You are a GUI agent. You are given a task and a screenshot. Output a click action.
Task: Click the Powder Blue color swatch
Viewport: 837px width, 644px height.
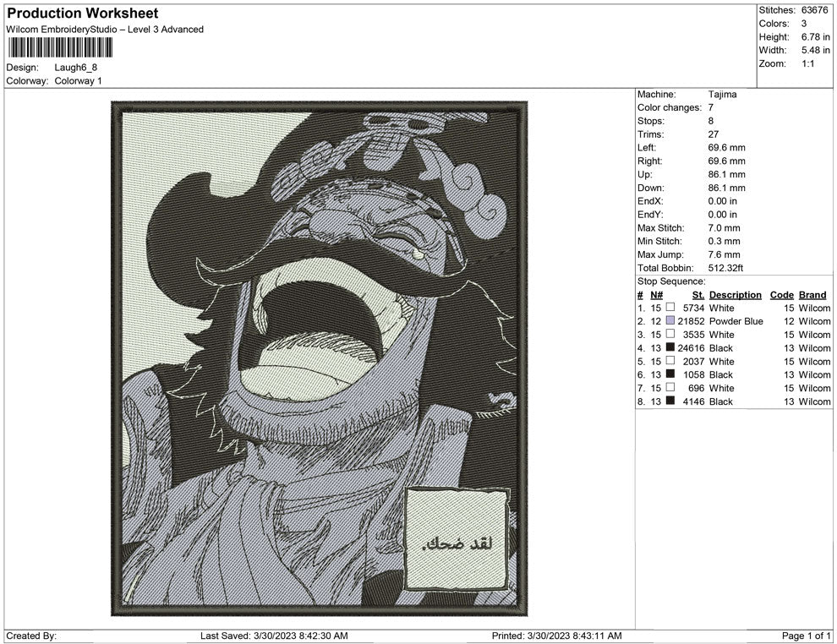pyautogui.click(x=670, y=320)
